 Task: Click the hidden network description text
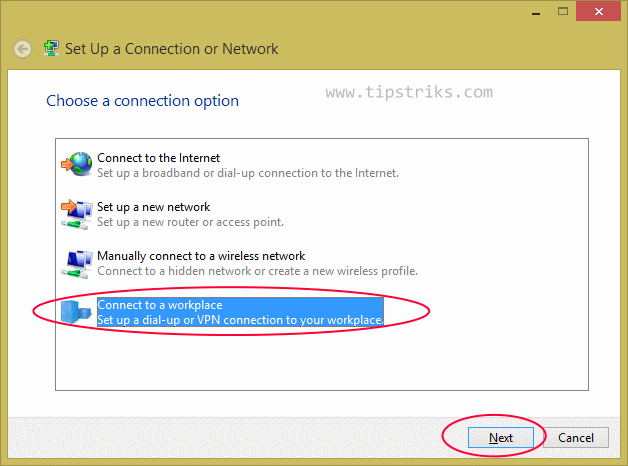pyautogui.click(x=258, y=271)
